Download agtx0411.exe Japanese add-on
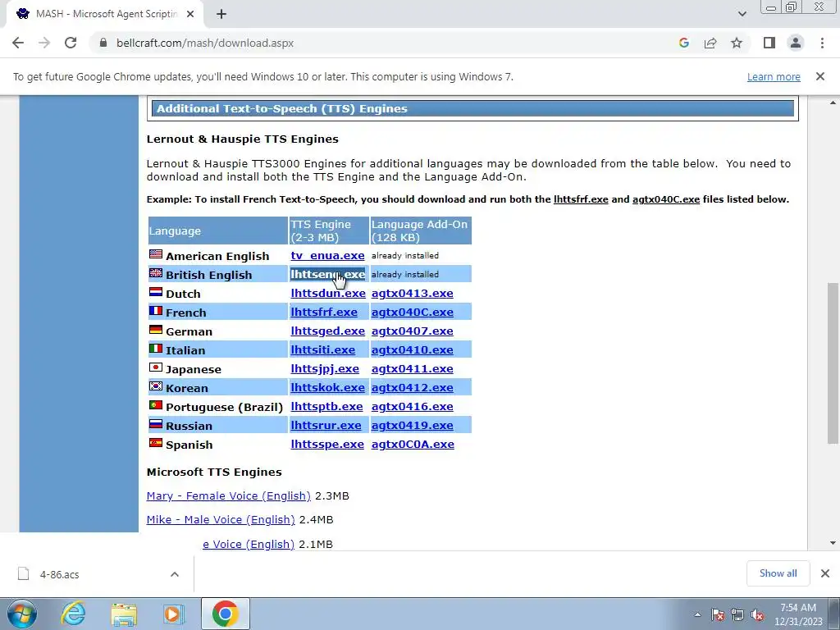 (412, 369)
